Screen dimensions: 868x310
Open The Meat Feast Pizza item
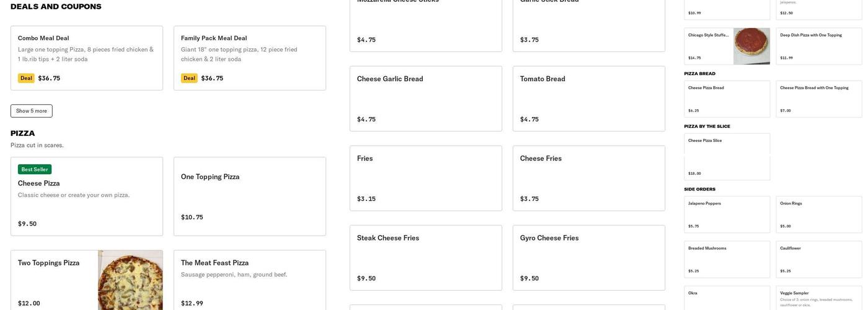pyautogui.click(x=249, y=280)
